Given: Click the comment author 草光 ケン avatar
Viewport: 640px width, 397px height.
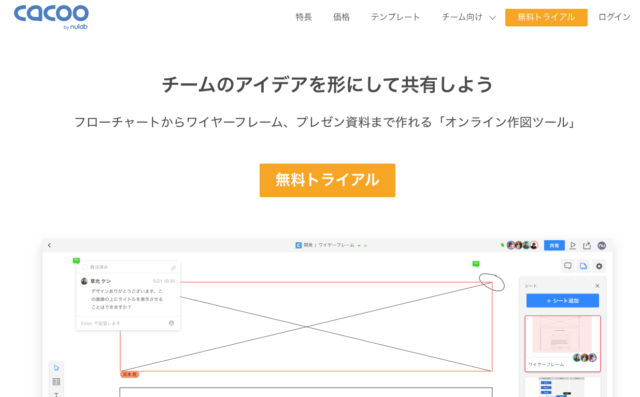Looking at the screenshot, I should pos(84,281).
